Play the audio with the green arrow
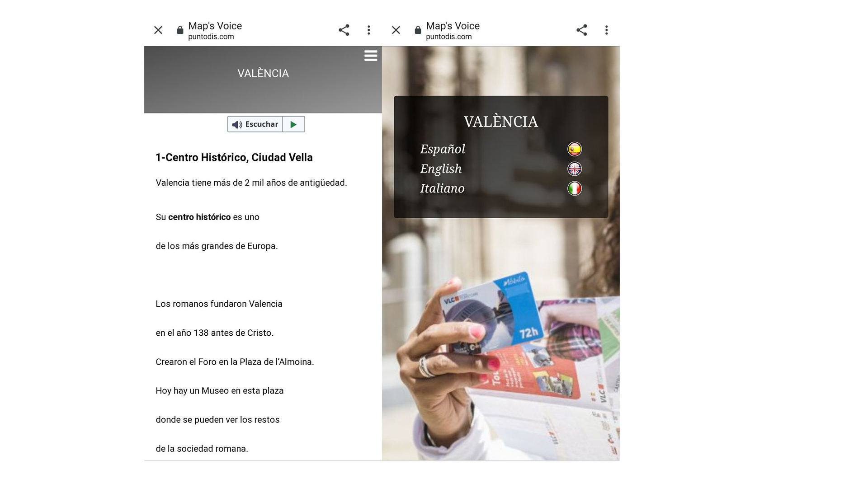This screenshot has height=488, width=868. [294, 124]
